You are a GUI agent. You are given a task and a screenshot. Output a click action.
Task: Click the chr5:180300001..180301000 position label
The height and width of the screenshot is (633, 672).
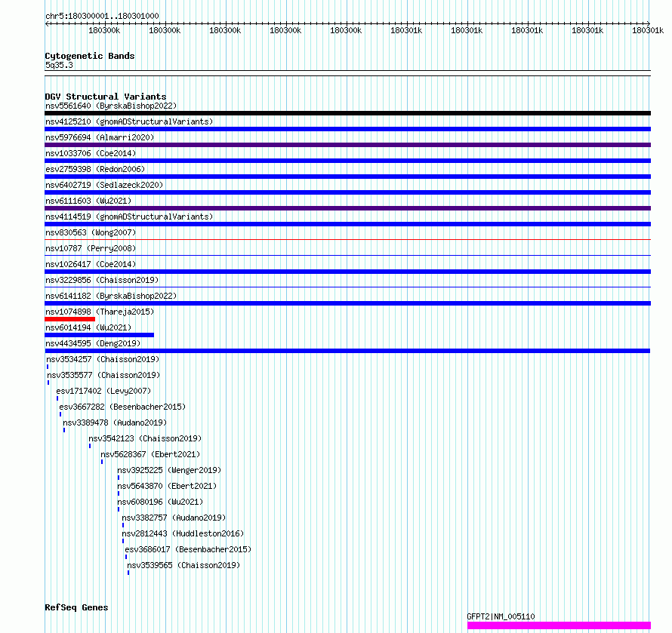(102, 17)
